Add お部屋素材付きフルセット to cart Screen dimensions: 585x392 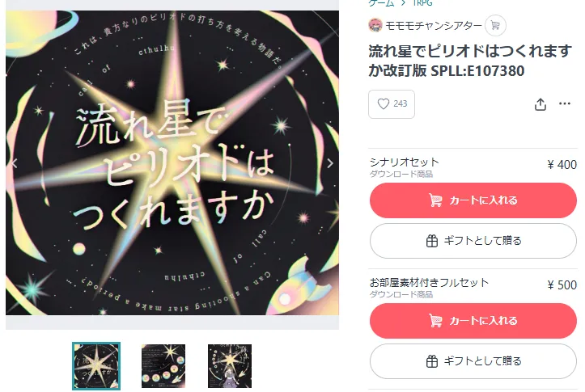click(x=473, y=321)
